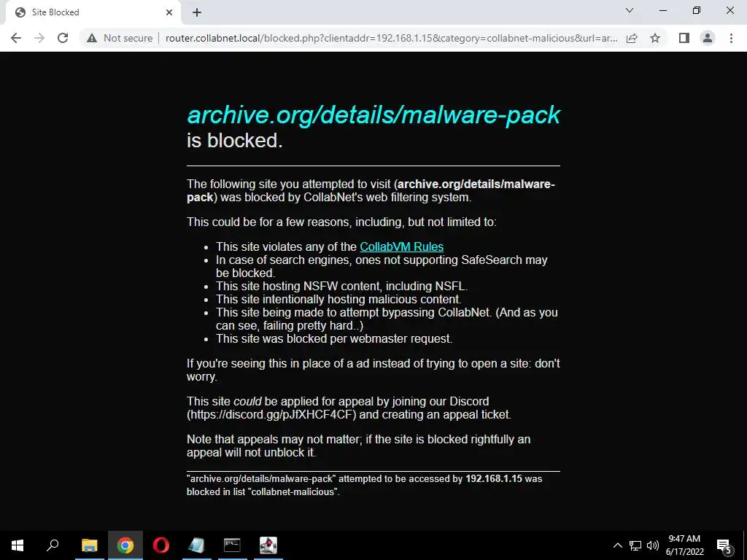
Task: Restore down the Chrome window
Action: (697, 10)
